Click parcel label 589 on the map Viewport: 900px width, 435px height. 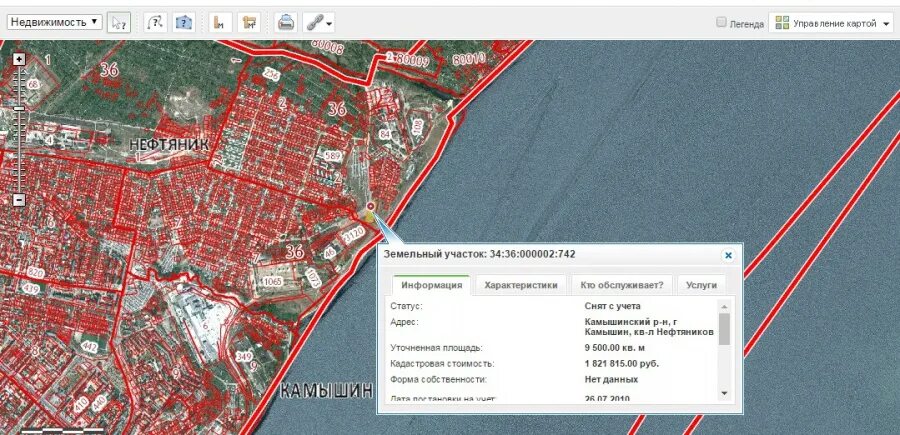point(332,156)
